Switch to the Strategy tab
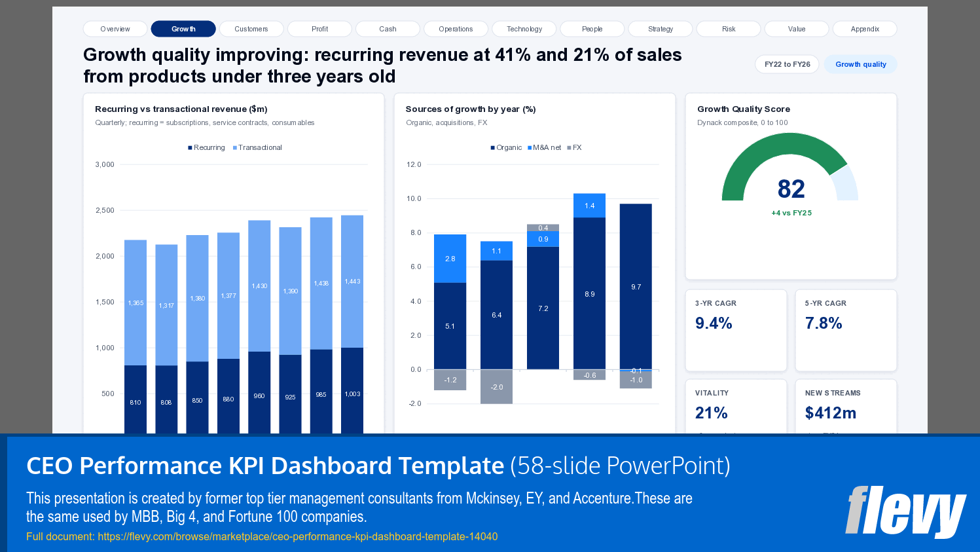The width and height of the screenshot is (980, 552). (x=661, y=29)
